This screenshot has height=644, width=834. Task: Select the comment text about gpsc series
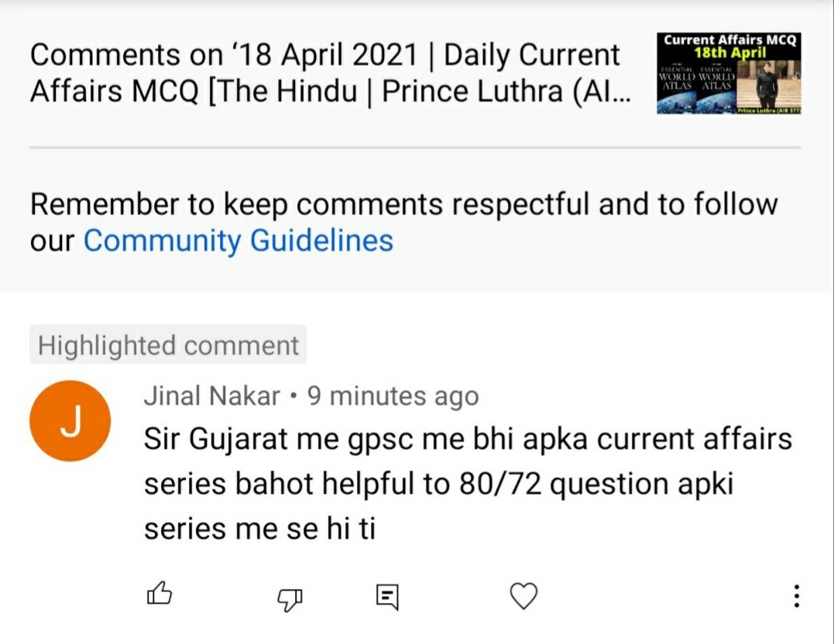tap(468, 439)
